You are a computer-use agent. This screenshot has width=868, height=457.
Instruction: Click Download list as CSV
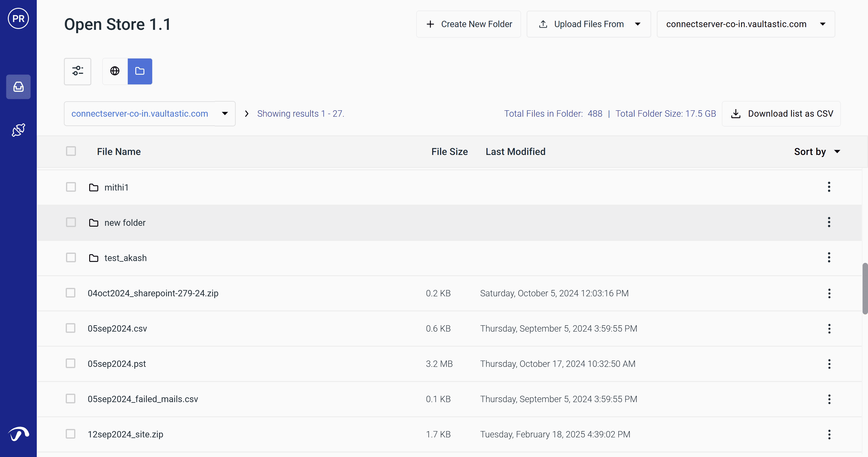(781, 114)
